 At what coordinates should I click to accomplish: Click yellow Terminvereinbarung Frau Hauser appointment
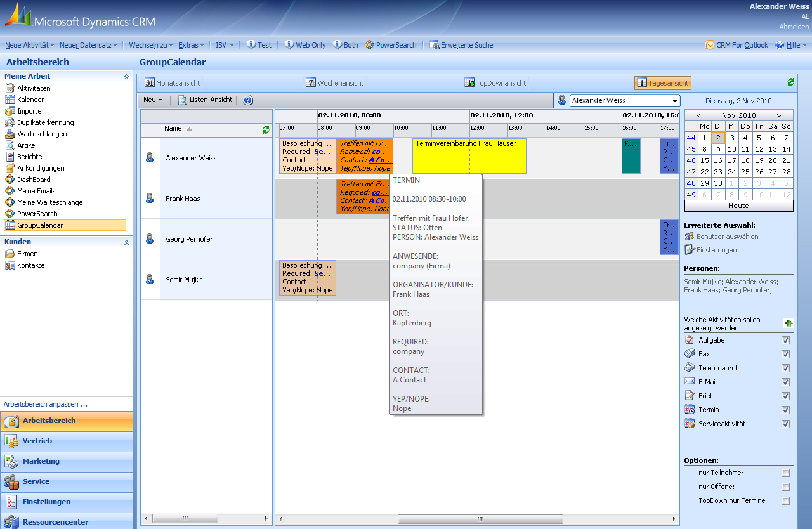click(x=469, y=156)
